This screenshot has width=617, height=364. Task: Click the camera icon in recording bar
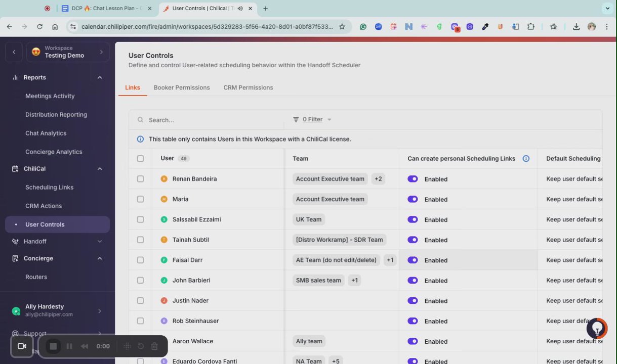(22, 346)
